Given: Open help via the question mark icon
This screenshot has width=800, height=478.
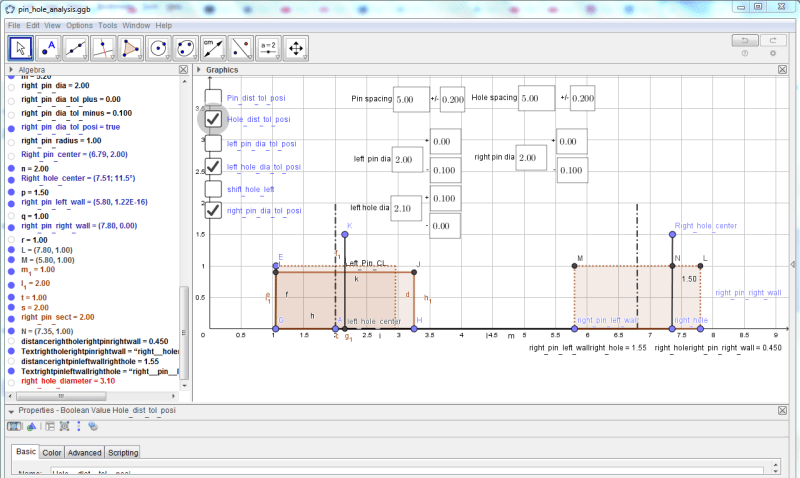Looking at the screenshot, I should click(x=745, y=53).
